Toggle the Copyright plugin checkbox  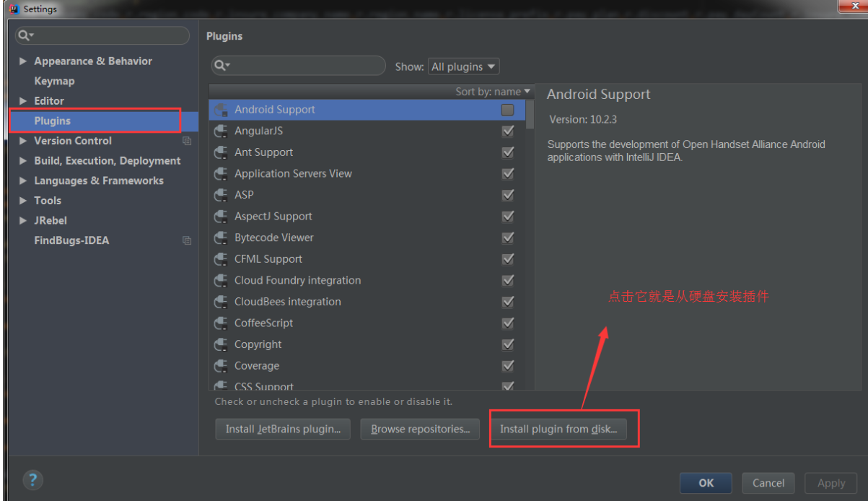pyautogui.click(x=508, y=344)
